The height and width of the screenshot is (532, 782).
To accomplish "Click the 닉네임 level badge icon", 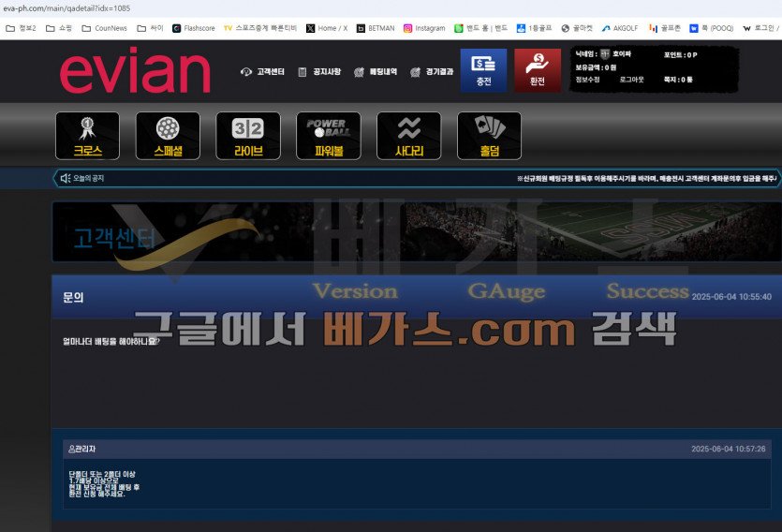I will click(605, 53).
